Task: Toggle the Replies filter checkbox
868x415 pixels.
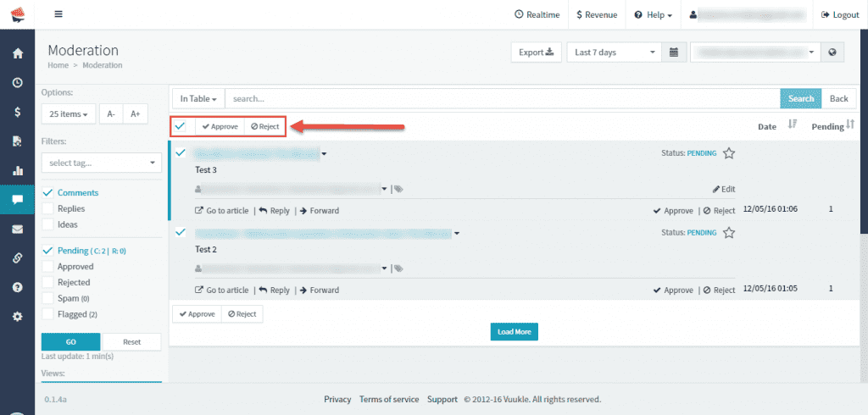Action: pyautogui.click(x=48, y=208)
